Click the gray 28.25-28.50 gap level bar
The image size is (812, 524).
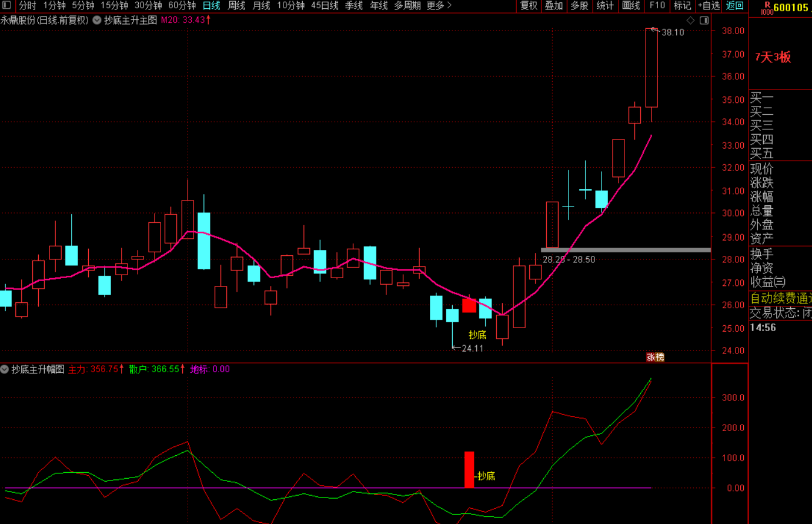(626, 250)
